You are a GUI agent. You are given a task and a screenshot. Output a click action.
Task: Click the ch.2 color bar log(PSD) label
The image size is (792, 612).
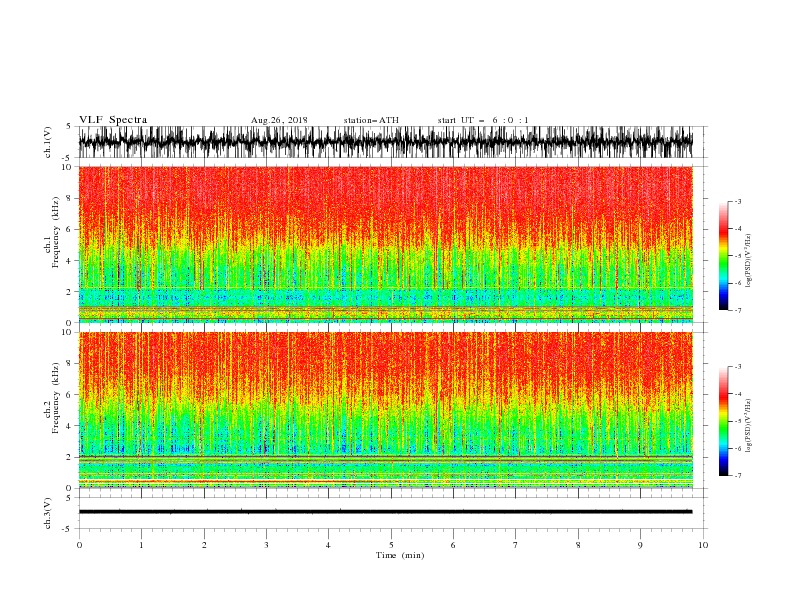(749, 425)
